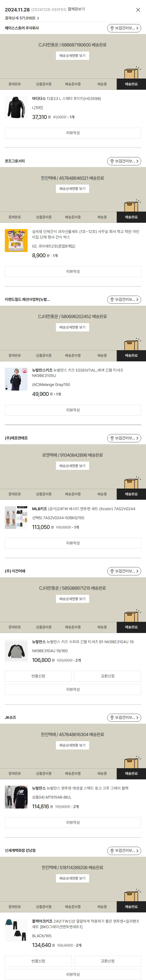
Task: Open the snack gift set product thumbnail
Action: (16, 241)
